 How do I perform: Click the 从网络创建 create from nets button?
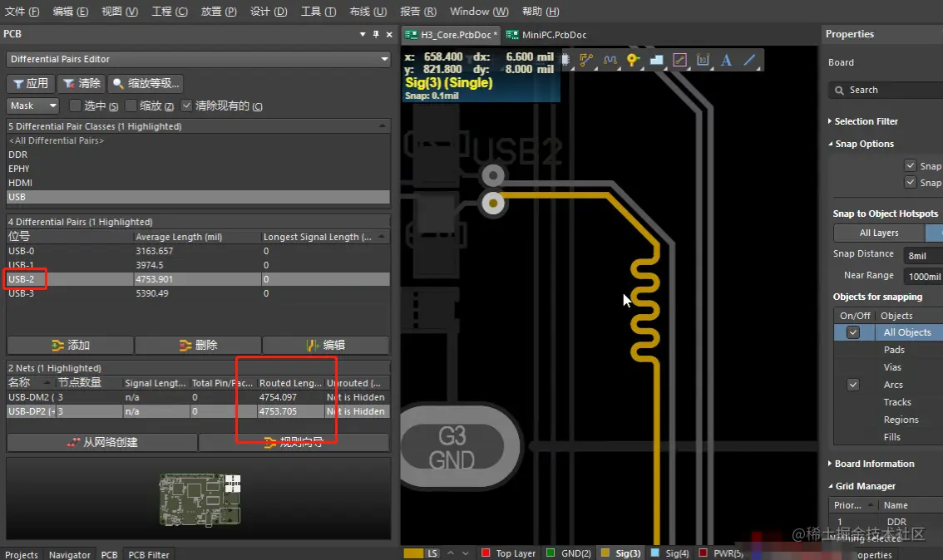point(102,442)
